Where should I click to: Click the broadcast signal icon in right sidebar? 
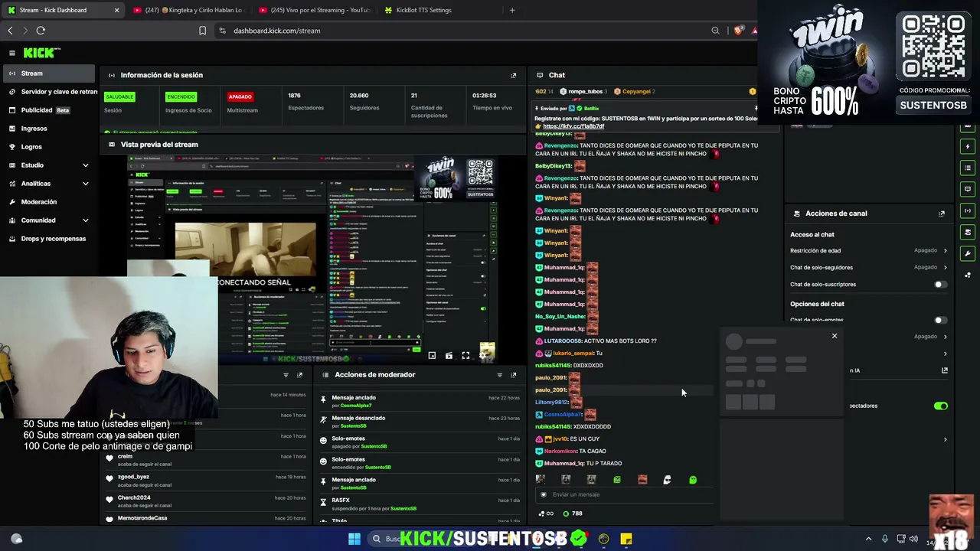click(968, 210)
